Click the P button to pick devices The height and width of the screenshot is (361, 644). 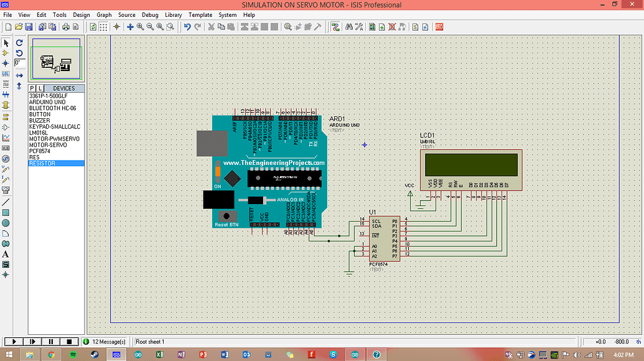tap(31, 88)
